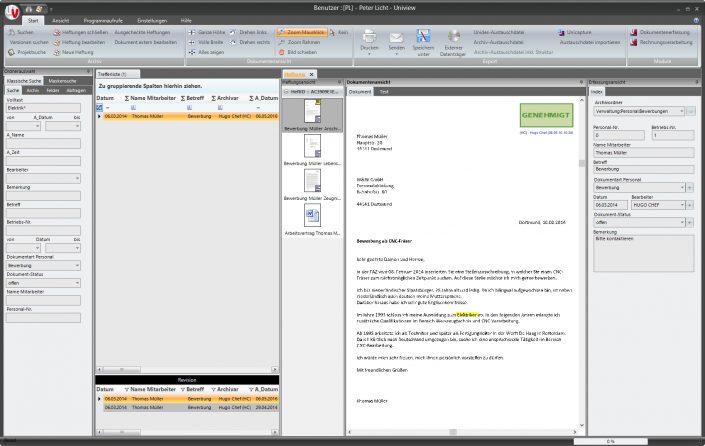Create a Neue Heftung
The width and height of the screenshot is (705, 446).
coord(73,52)
